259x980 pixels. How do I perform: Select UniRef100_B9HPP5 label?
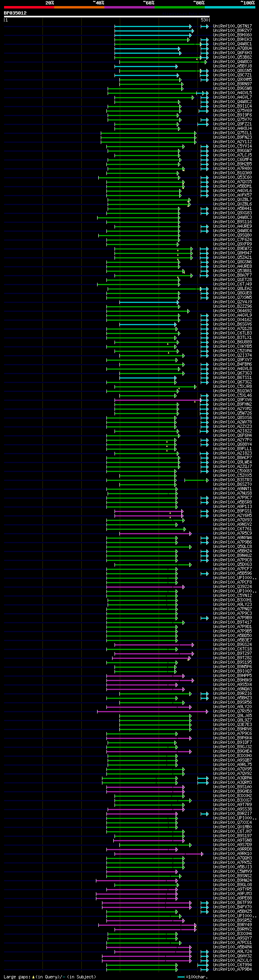coord(232,676)
